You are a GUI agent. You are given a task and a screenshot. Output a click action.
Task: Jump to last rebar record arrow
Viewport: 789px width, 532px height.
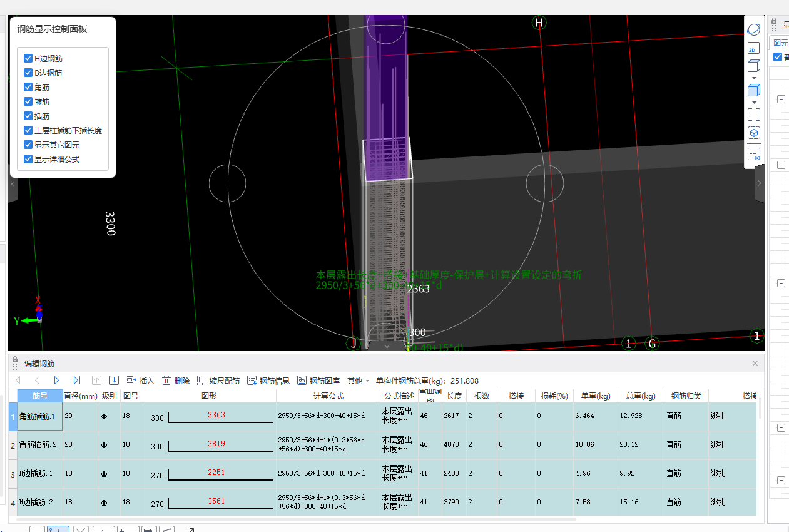(76, 381)
